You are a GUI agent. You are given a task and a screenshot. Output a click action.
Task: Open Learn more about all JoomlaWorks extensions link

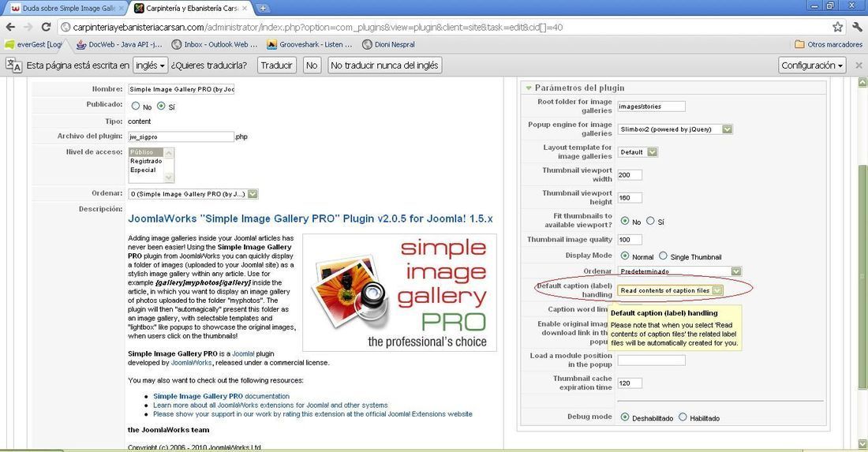pos(271,405)
